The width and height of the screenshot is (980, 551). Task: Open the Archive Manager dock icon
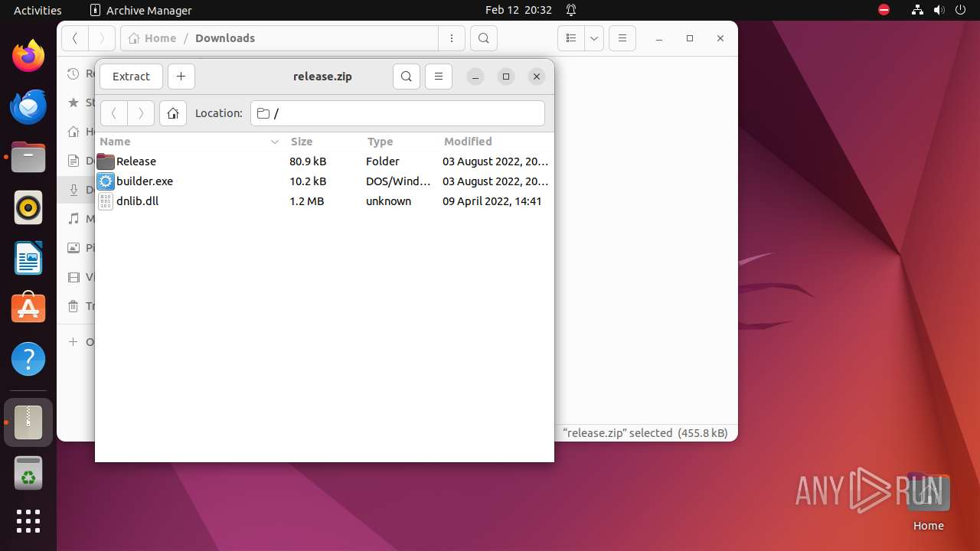tap(28, 422)
